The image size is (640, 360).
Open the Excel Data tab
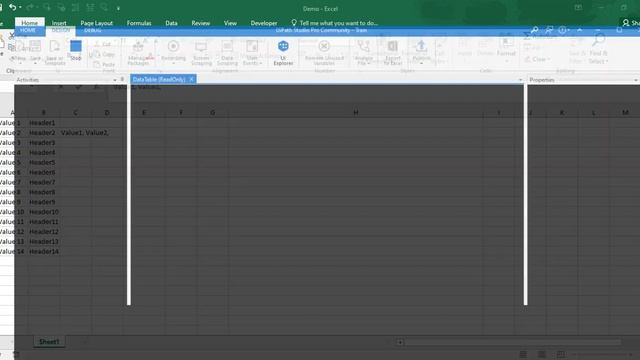point(171,23)
